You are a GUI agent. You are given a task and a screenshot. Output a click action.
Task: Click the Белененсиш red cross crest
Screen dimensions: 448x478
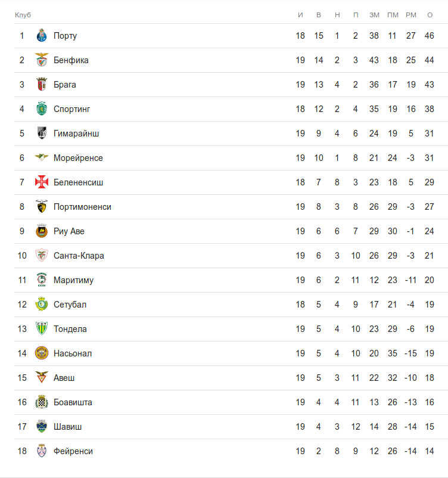tap(41, 182)
